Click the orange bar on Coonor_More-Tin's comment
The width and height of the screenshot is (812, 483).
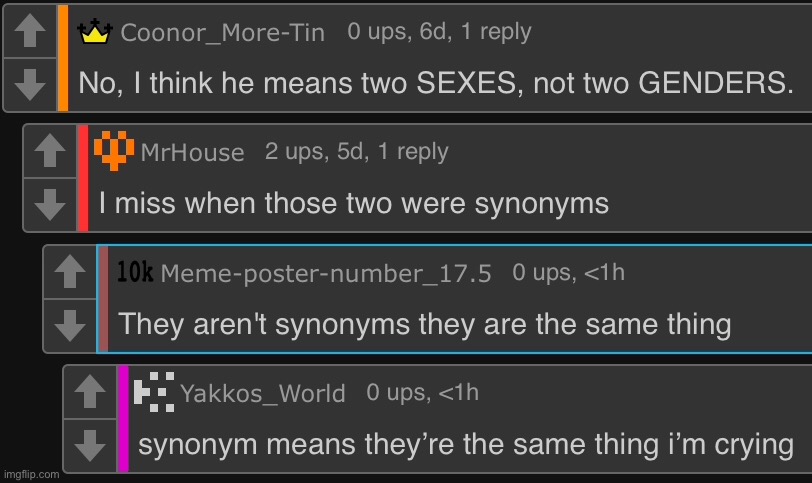tap(63, 58)
